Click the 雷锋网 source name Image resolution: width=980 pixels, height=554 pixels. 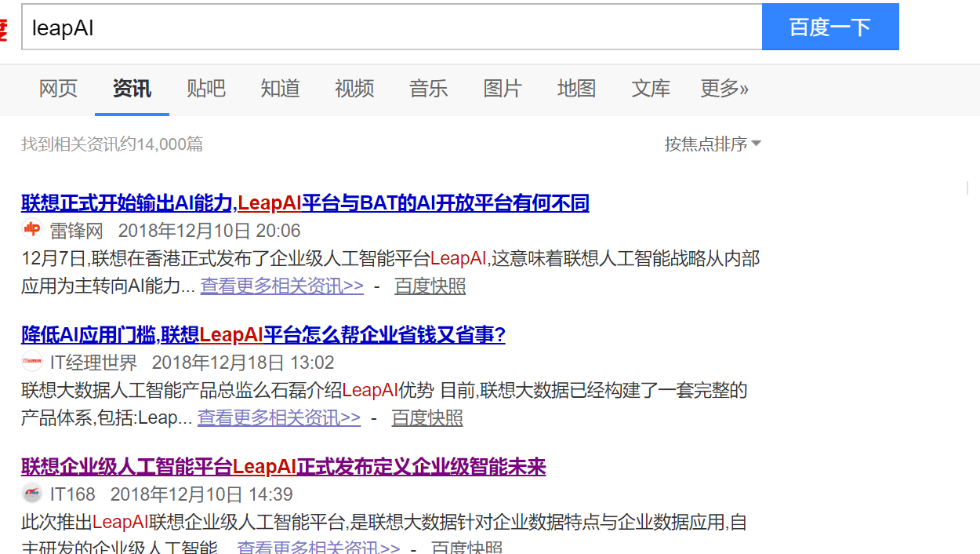click(x=77, y=231)
